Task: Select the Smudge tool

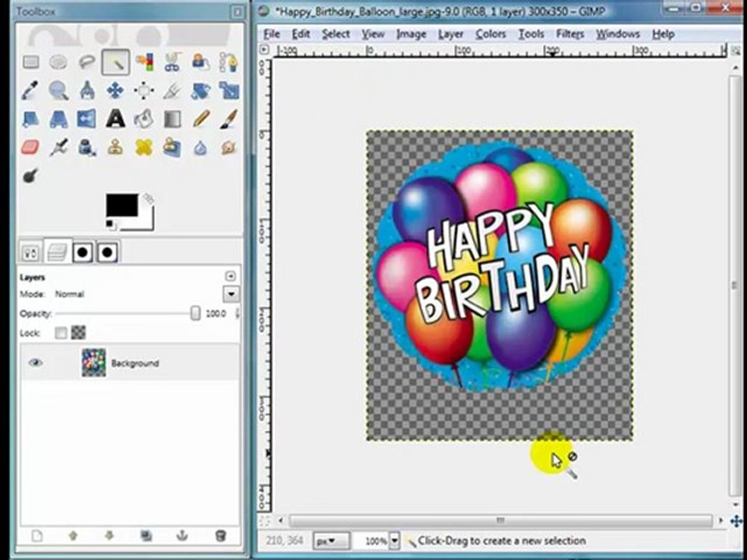Action: point(229,147)
